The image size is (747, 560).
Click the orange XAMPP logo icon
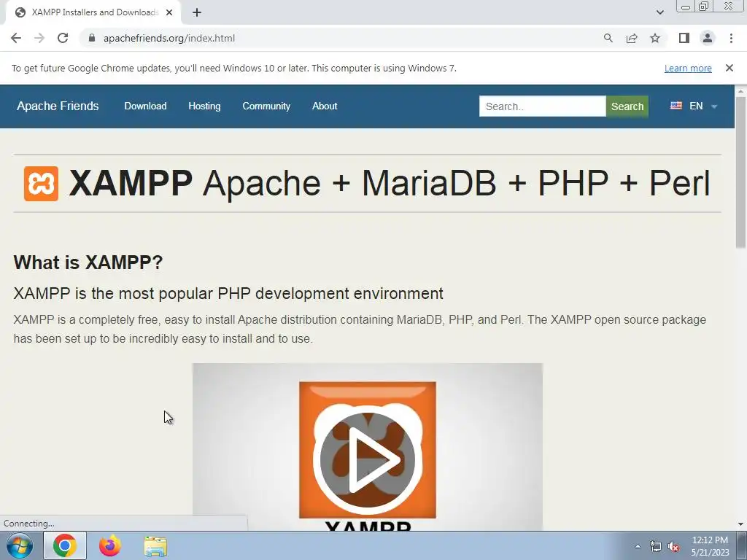tap(41, 183)
